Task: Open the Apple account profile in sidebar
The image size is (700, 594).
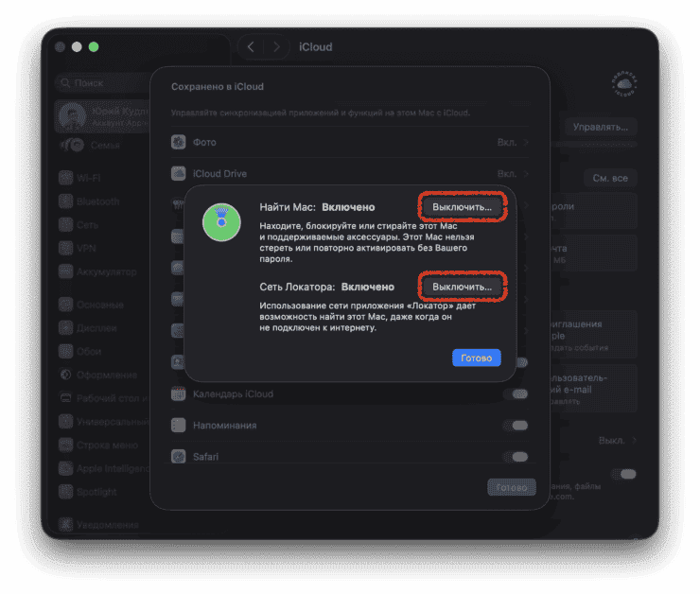Action: click(x=103, y=116)
